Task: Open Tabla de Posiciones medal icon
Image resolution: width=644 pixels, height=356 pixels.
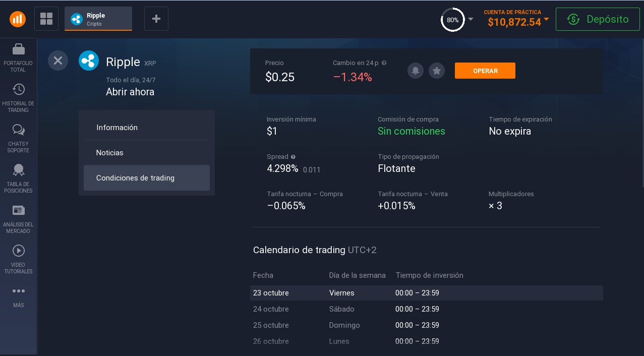Action: (x=18, y=170)
